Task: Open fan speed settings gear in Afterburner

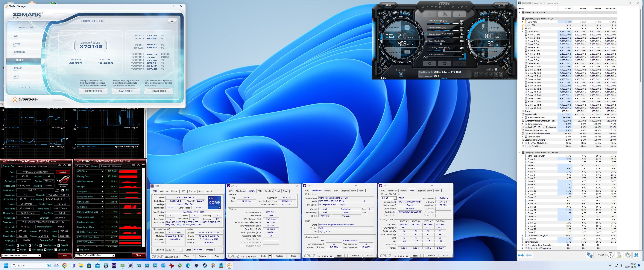Action: pyautogui.click(x=425, y=57)
